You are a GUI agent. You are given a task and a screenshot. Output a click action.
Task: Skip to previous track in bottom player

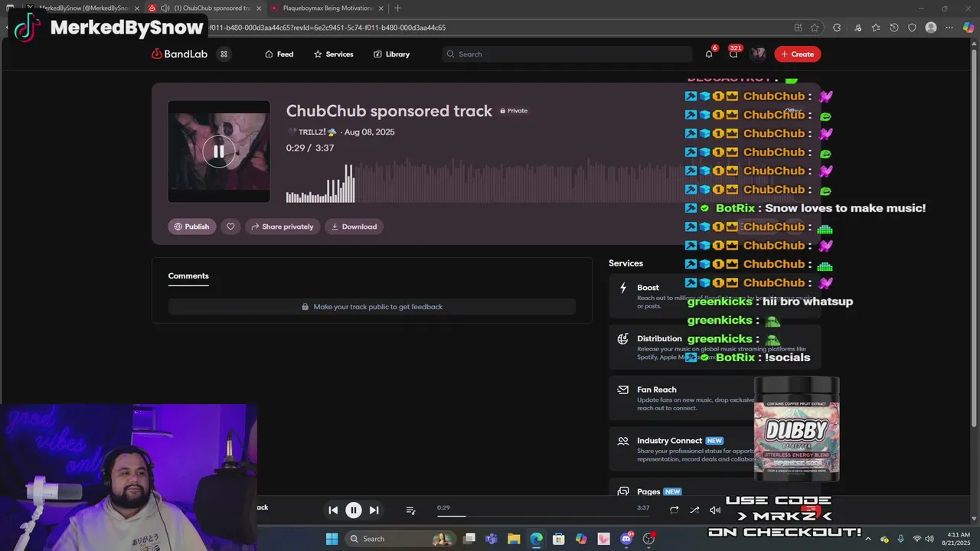tap(333, 510)
